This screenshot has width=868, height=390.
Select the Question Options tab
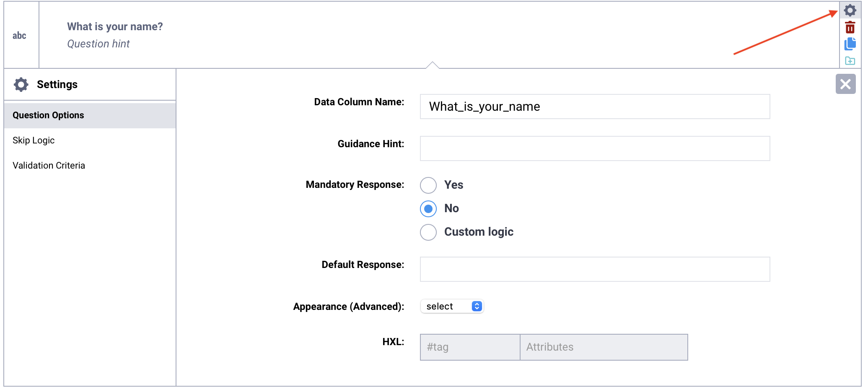[48, 115]
